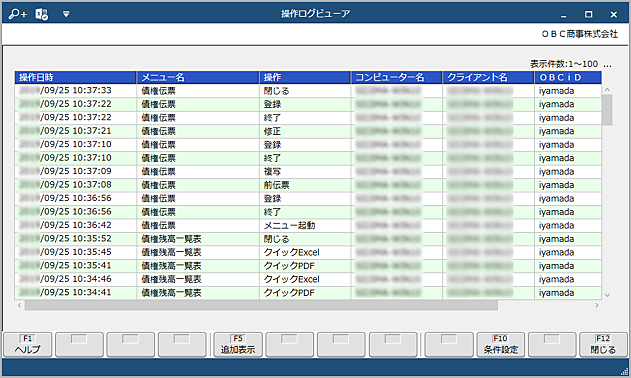Viewport: 631px width, 378px height.
Task: Click the search-plus magnifier icon in title bar
Action: tap(17, 14)
